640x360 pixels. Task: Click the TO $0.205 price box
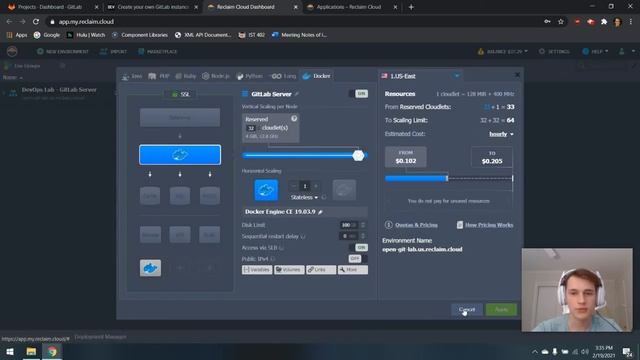(492, 157)
